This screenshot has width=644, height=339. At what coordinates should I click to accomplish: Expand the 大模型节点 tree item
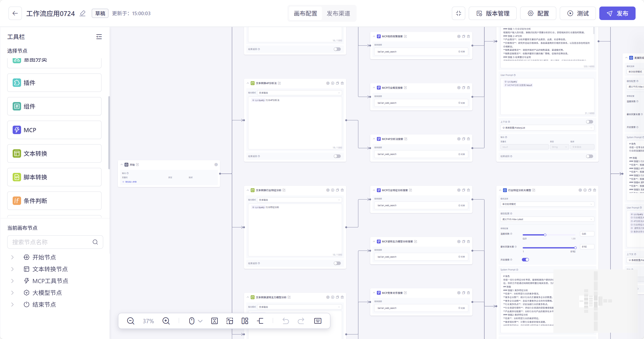(12, 293)
